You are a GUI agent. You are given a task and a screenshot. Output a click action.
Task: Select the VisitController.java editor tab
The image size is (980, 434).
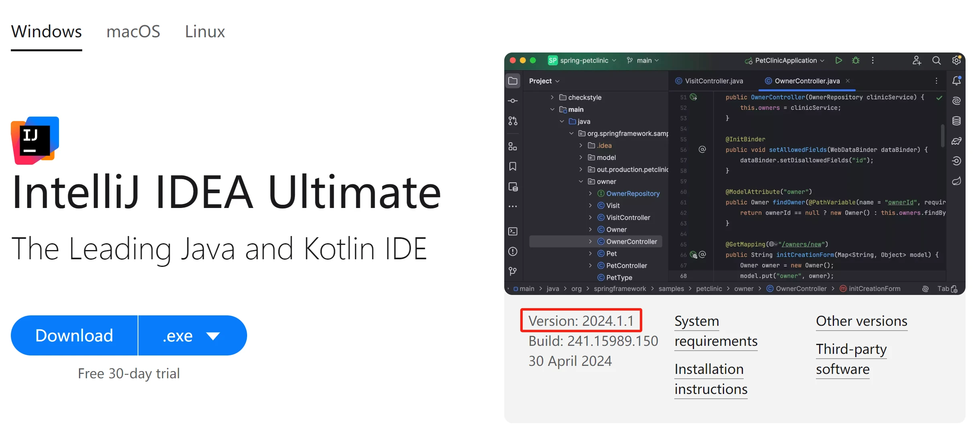[x=709, y=81]
